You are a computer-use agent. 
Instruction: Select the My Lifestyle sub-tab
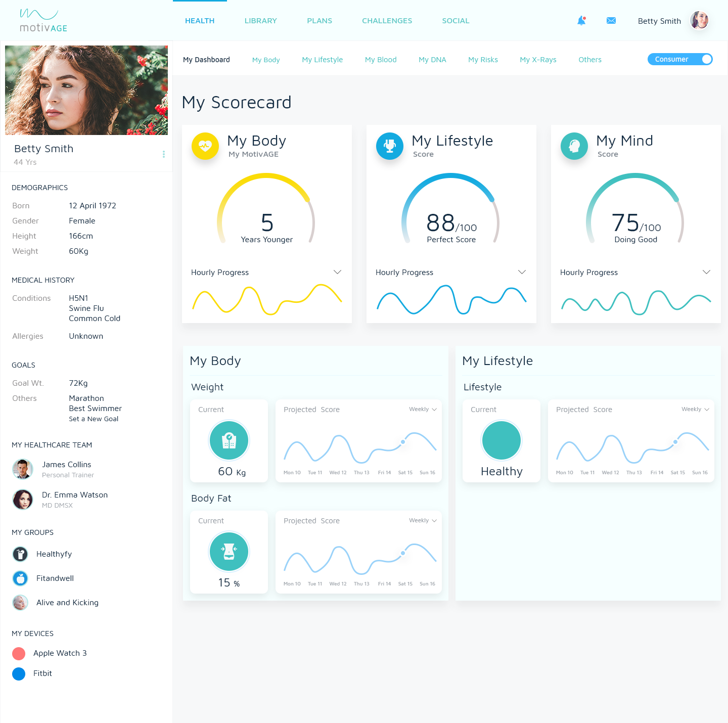323,60
